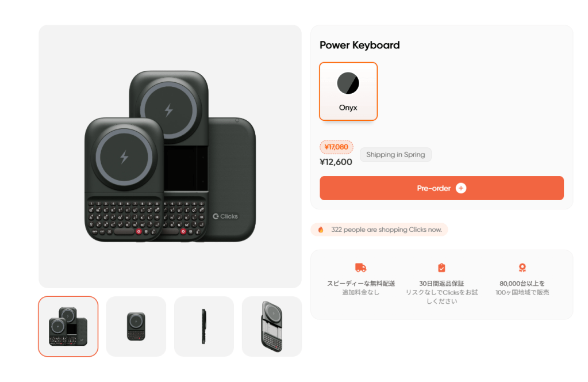Click the Clicks logo on product image

[225, 216]
